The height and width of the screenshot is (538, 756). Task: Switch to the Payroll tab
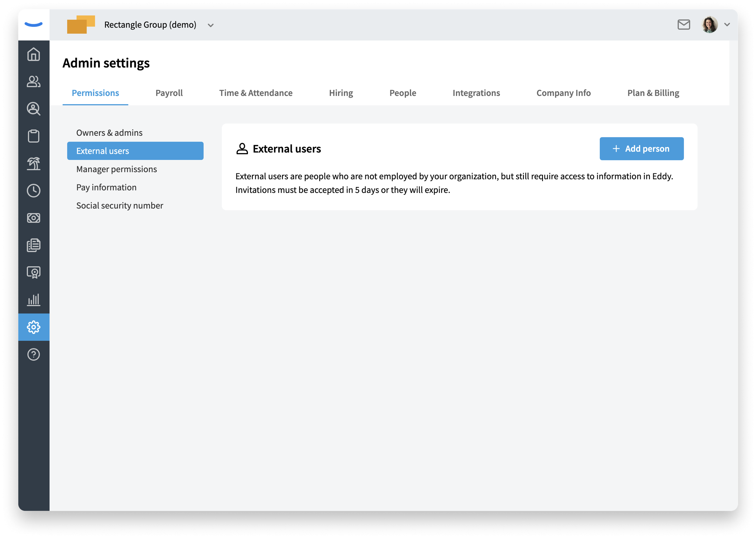(169, 93)
